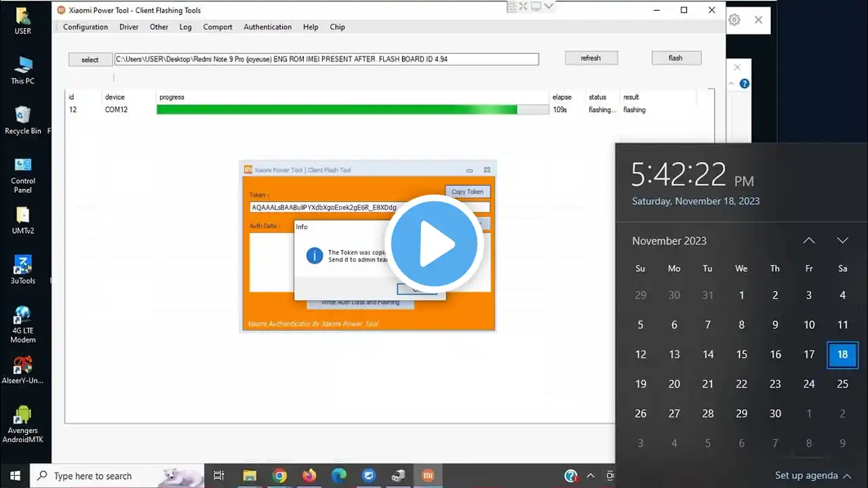Image resolution: width=868 pixels, height=488 pixels.
Task: Select the COM12 device cell
Action: click(116, 110)
